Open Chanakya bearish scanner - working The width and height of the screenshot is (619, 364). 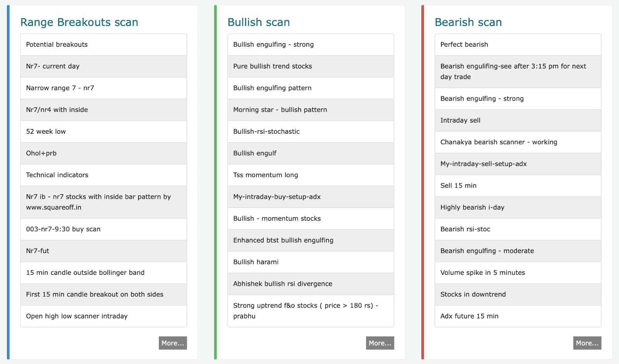click(x=518, y=142)
